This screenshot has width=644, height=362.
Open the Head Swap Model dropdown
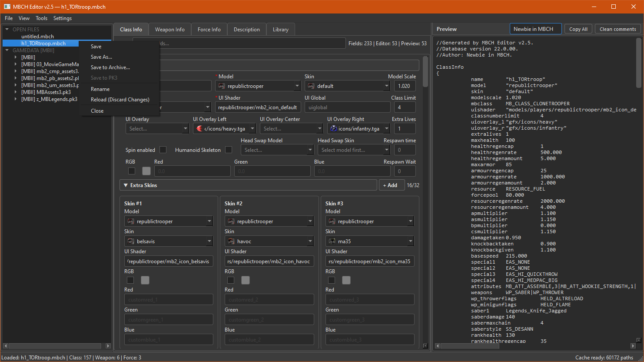tap(277, 150)
